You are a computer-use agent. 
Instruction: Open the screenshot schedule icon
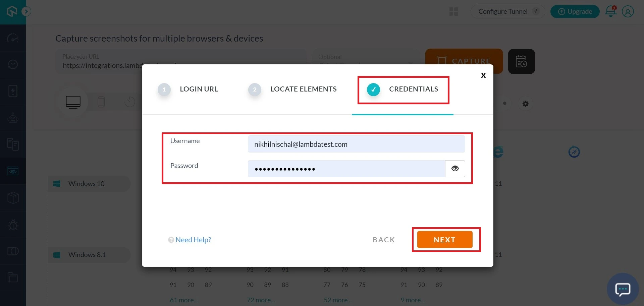point(521,61)
